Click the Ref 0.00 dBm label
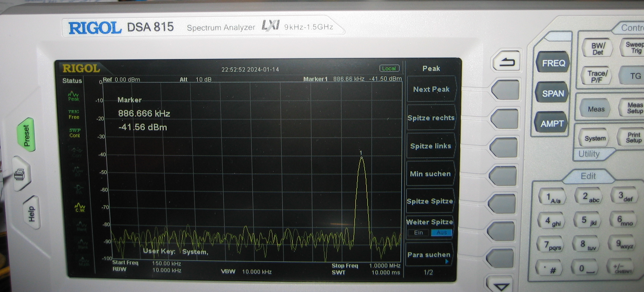Screen dimensions: 644x292 pyautogui.click(x=121, y=79)
